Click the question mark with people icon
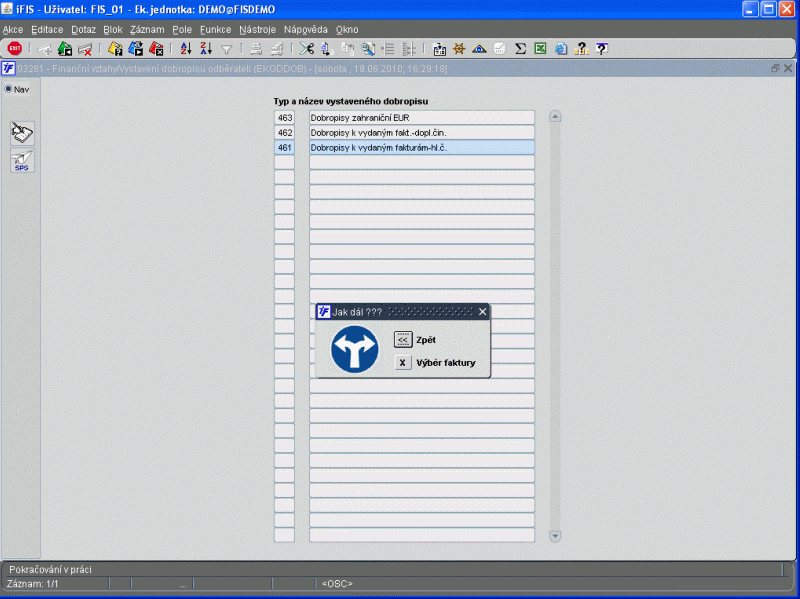 pos(581,48)
